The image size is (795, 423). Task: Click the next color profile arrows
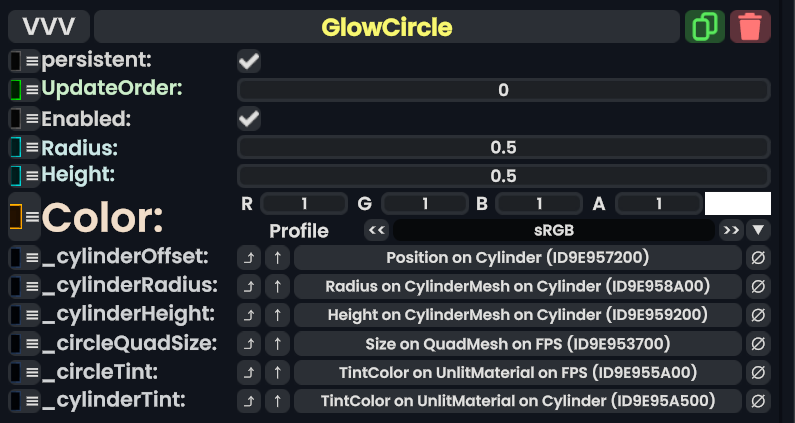pyautogui.click(x=731, y=230)
